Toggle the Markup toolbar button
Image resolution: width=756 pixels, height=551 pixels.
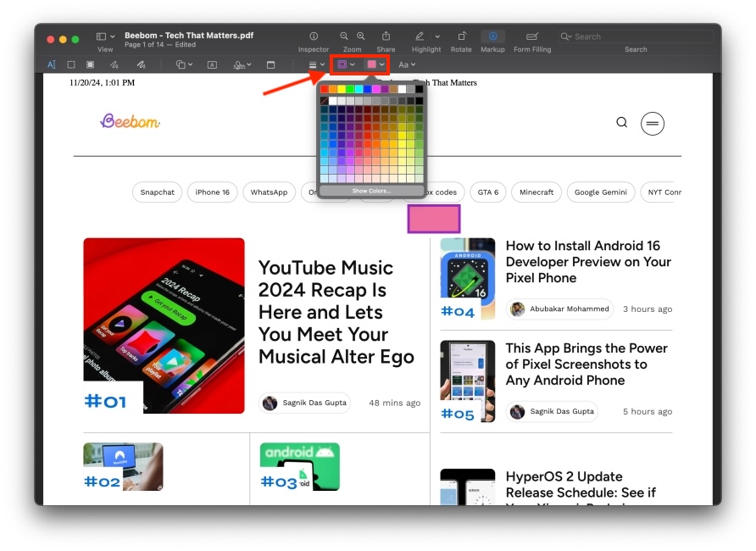[x=492, y=36]
